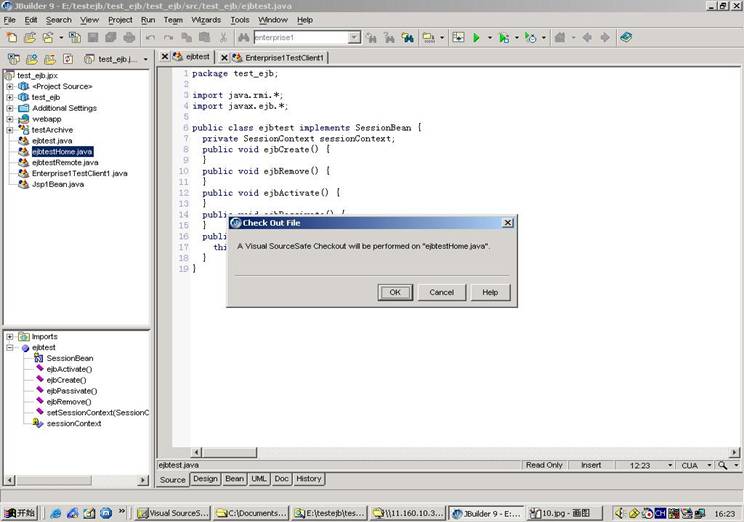Click the Browse Classes icon
744x522 pixels.
tap(408, 37)
